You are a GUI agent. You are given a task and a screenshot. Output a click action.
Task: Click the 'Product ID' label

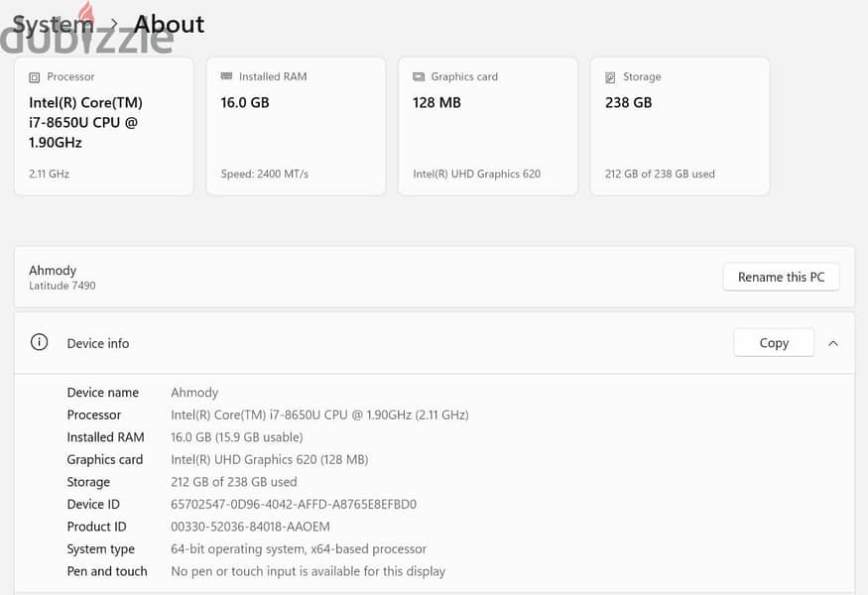[96, 527]
